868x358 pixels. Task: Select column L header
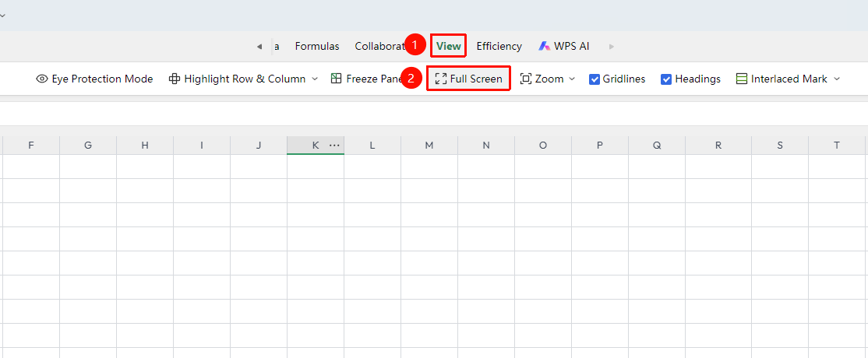(x=372, y=146)
